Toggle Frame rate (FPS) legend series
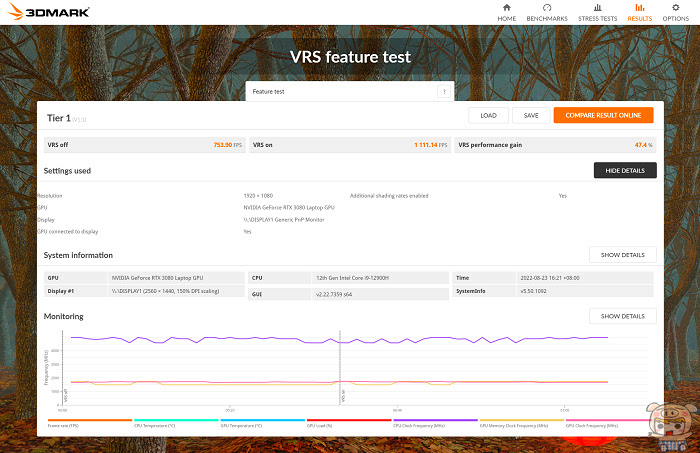Image resolution: width=700 pixels, height=453 pixels. coord(90,423)
